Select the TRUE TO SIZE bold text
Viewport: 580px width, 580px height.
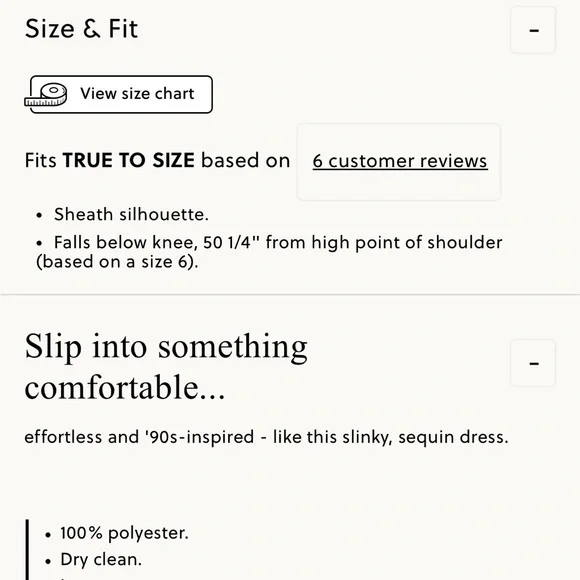pos(129,161)
